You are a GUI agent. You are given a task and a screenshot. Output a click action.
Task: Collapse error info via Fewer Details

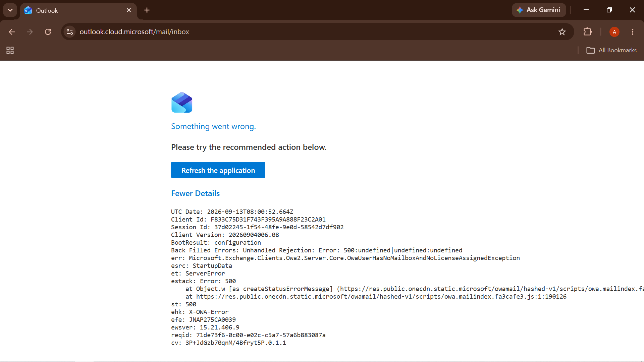[x=195, y=193]
